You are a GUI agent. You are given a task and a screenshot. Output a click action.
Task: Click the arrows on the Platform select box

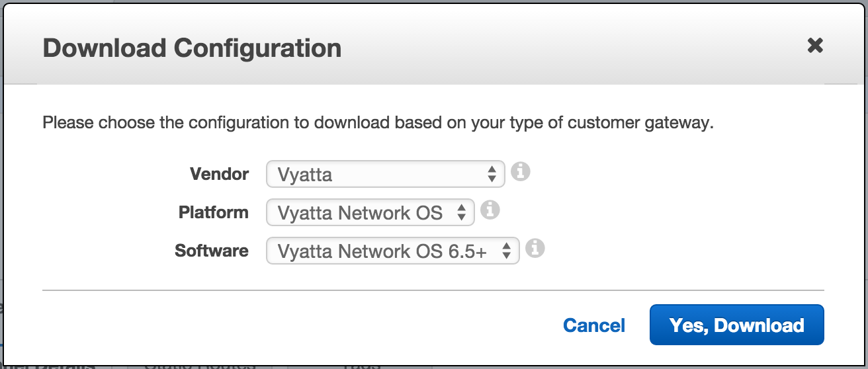pyautogui.click(x=462, y=213)
